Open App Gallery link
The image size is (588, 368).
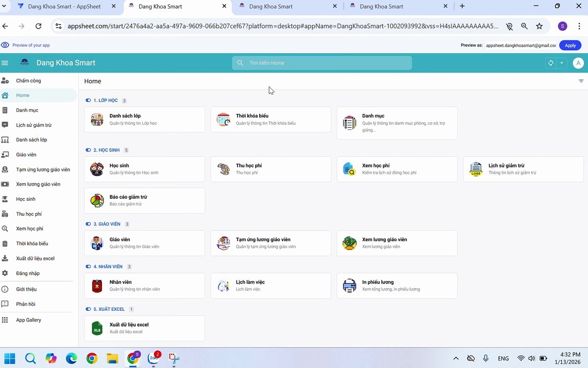point(38,320)
